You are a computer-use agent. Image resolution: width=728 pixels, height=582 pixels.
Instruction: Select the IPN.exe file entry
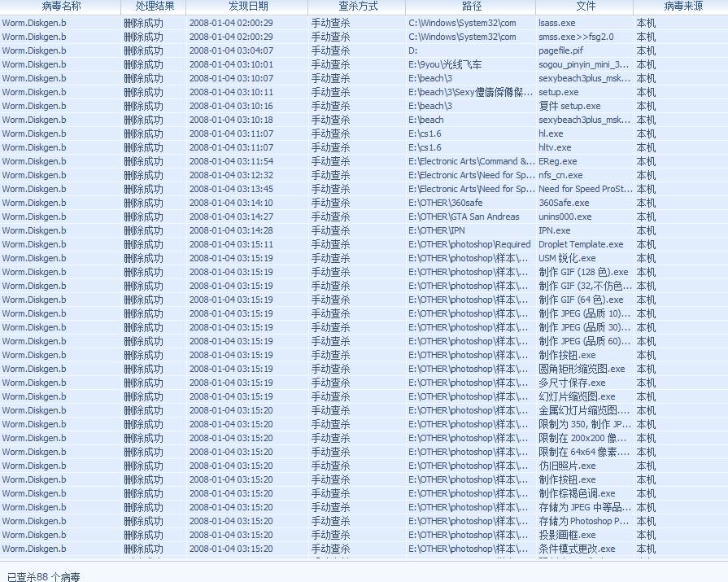[x=555, y=230]
